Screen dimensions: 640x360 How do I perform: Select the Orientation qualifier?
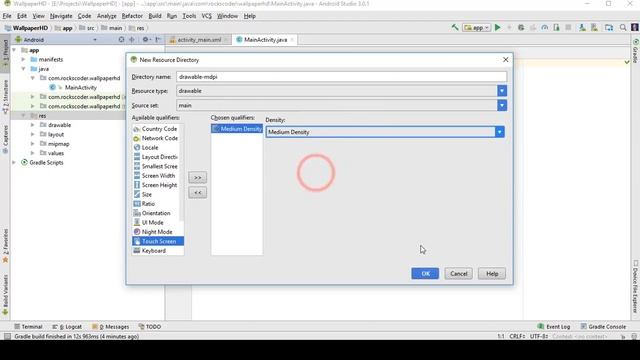pyautogui.click(x=158, y=213)
